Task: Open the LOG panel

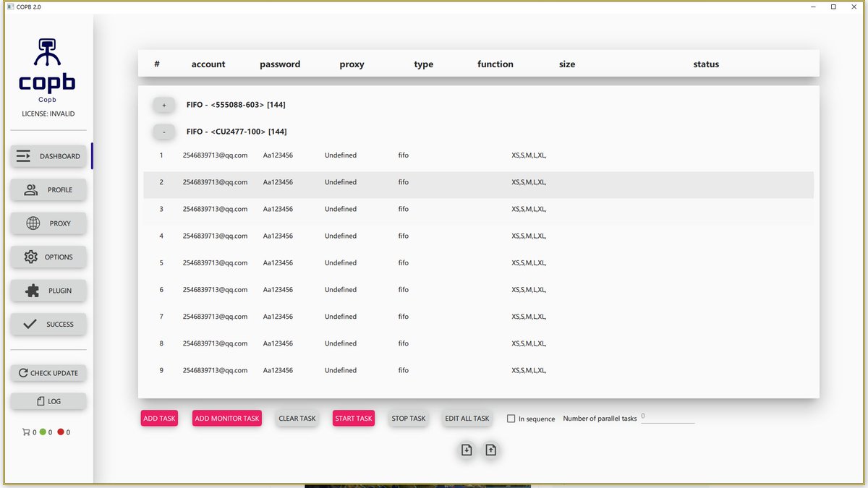Action: tap(48, 401)
